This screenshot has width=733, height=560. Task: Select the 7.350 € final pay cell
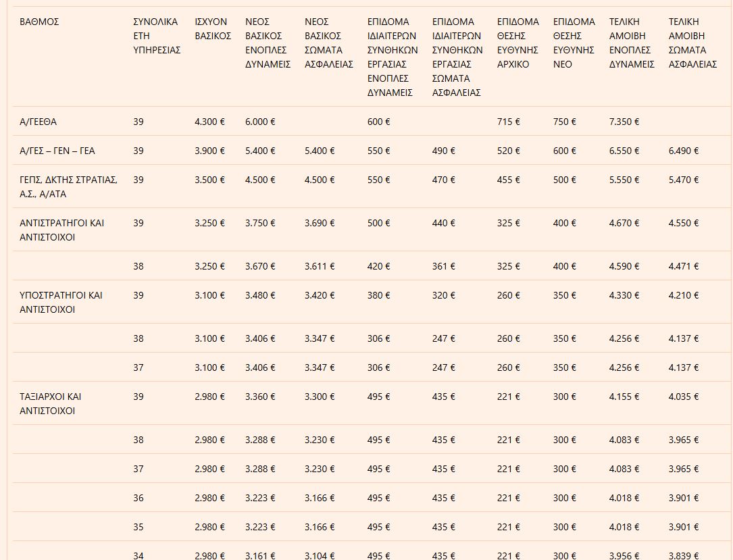pos(624,122)
